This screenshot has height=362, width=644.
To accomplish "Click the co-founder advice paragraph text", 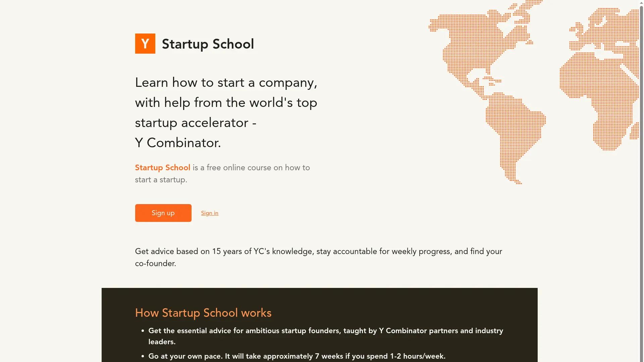I will (x=318, y=257).
